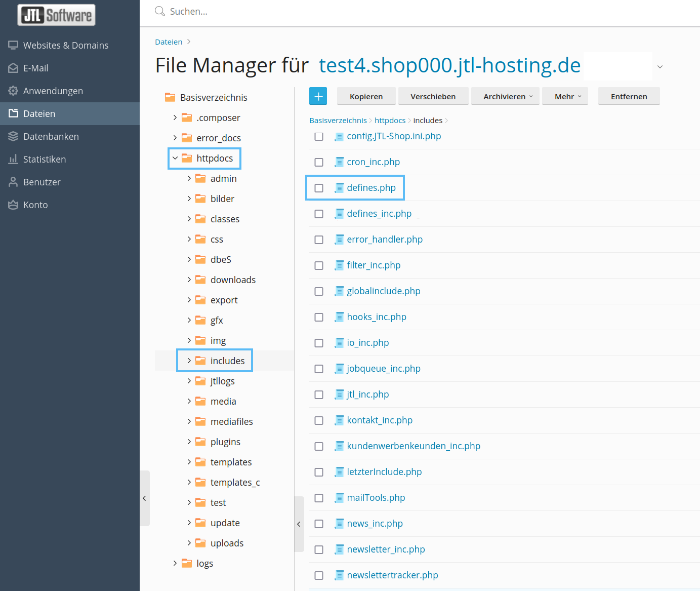700x591 pixels.
Task: Tick the checkbox for cron_inc.php
Action: 319,162
